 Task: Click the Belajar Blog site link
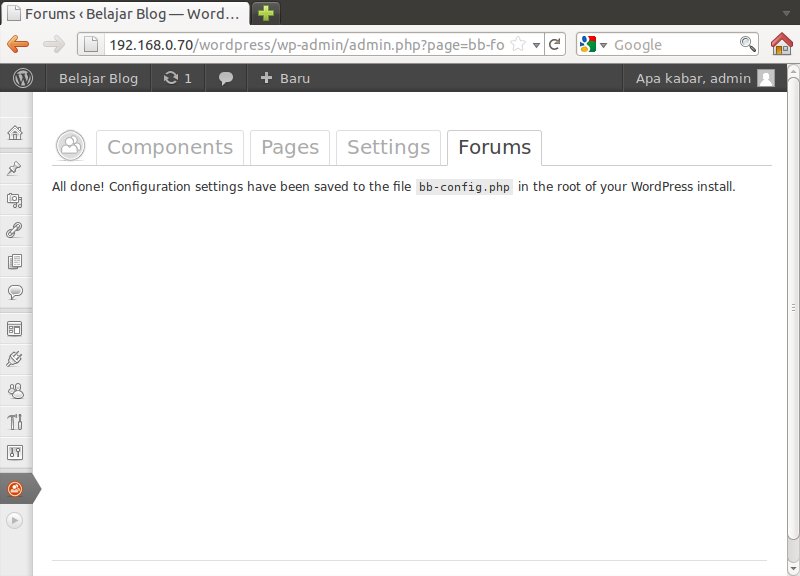[x=98, y=78]
